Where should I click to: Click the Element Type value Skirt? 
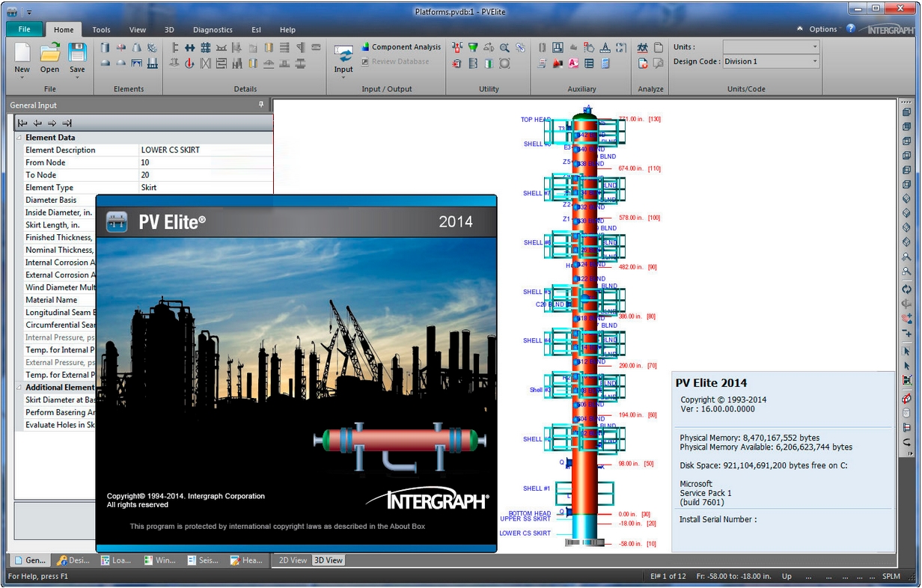(x=206, y=188)
